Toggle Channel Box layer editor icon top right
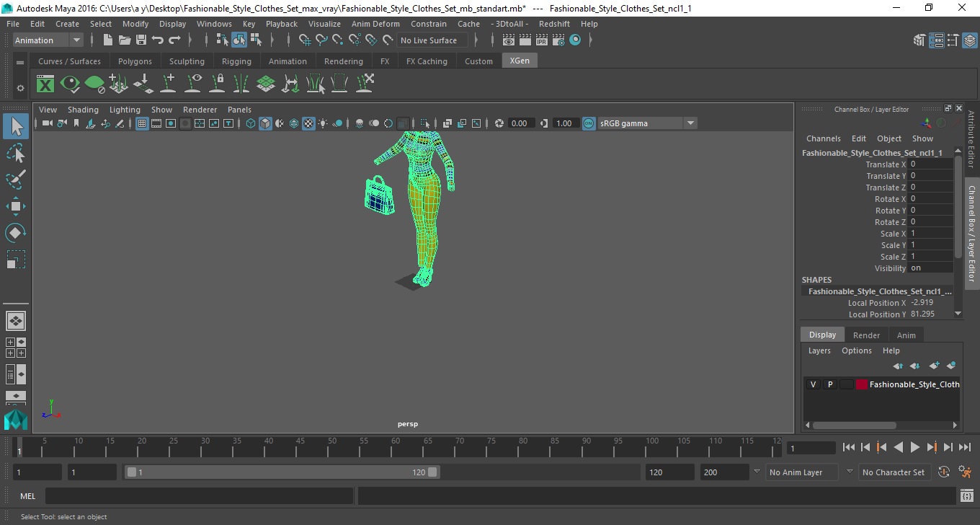 click(x=970, y=40)
